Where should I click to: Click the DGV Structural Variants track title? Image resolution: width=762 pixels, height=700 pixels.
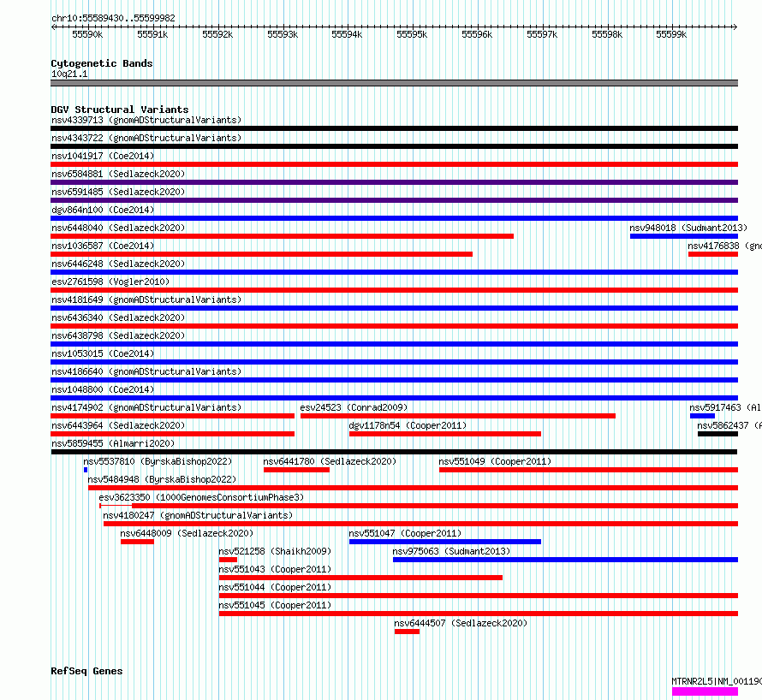(x=120, y=110)
